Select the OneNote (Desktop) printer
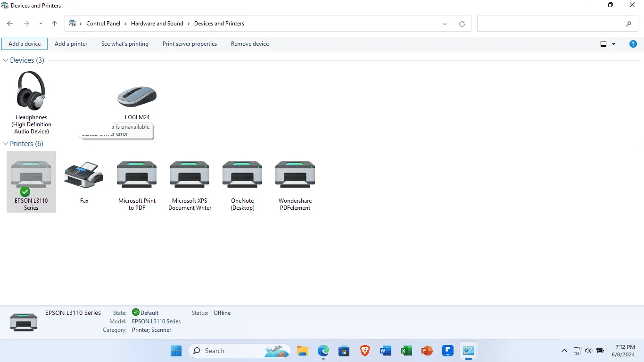Image resolution: width=644 pixels, height=362 pixels. tap(242, 175)
